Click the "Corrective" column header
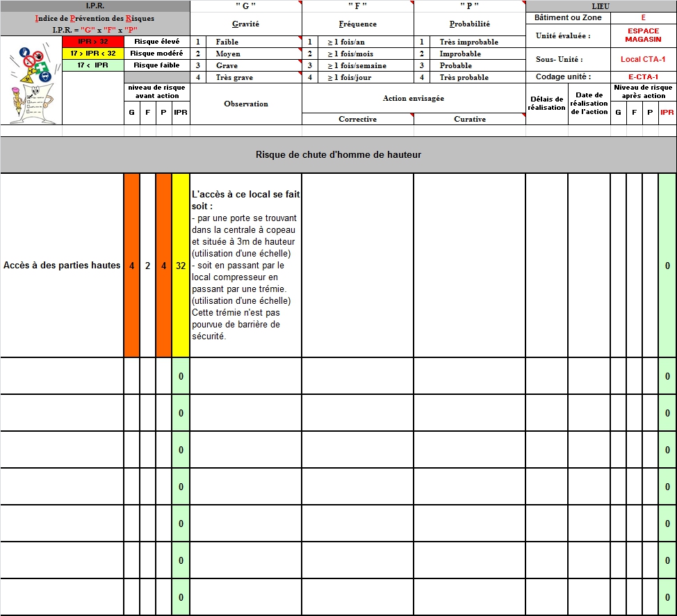Screen dimensions: 677x616 click(x=357, y=119)
